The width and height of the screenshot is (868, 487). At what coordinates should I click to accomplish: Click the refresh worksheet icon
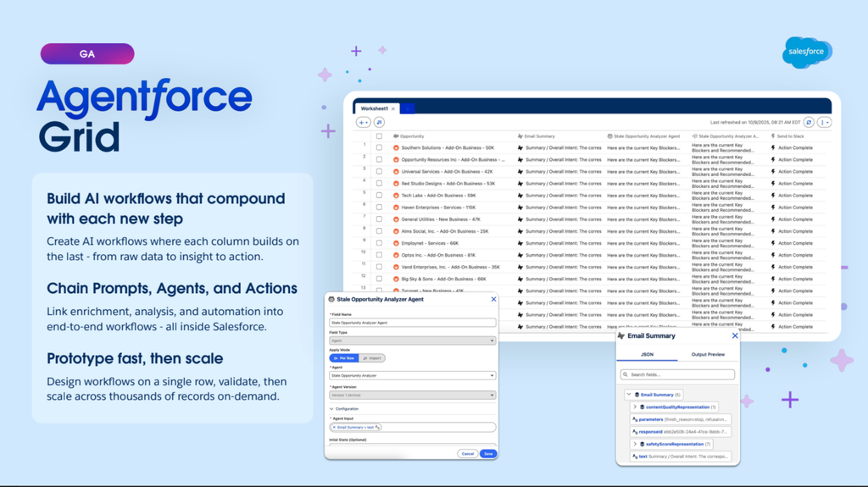809,122
